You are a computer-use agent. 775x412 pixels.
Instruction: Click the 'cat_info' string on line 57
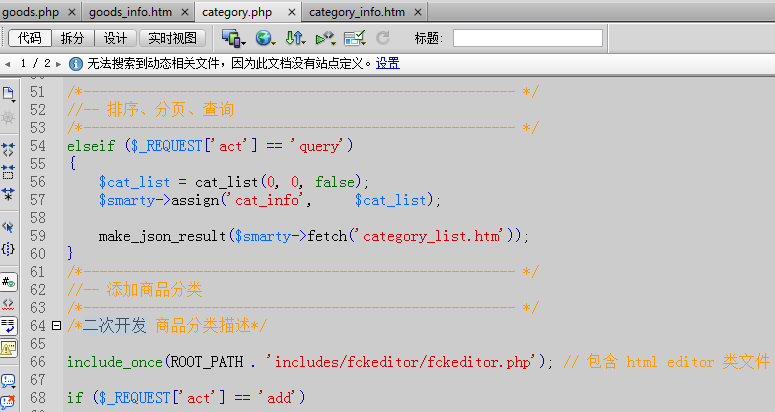267,200
